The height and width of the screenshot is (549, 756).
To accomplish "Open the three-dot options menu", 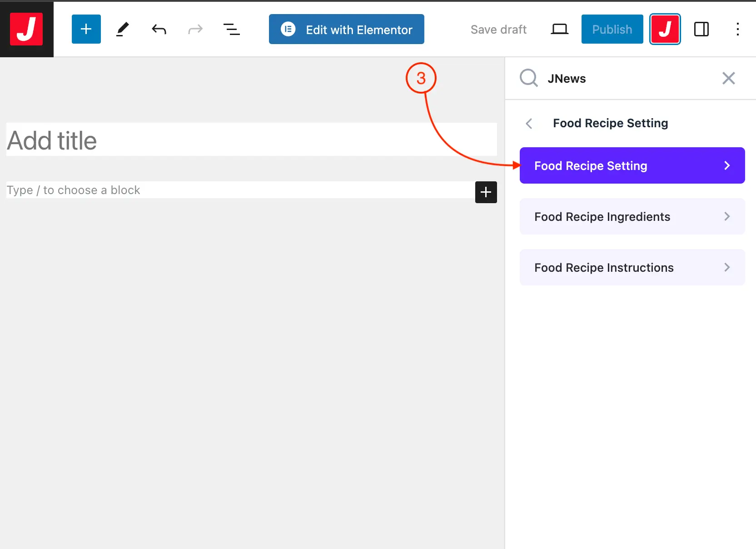I will coord(737,29).
